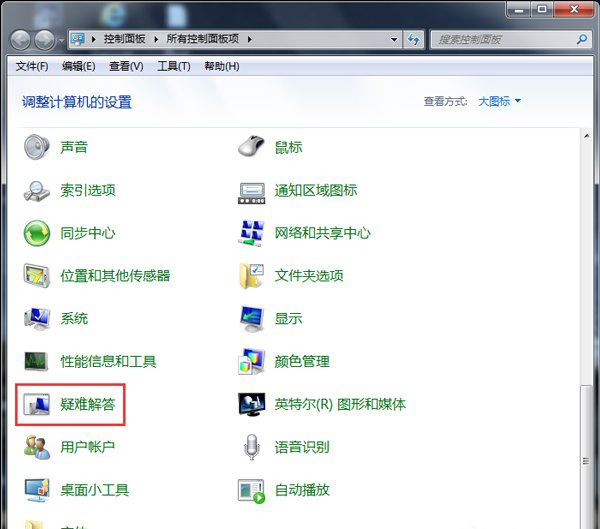Open the 英特尔(R) 图形和媒体 link
The height and width of the screenshot is (529, 600).
pos(340,404)
